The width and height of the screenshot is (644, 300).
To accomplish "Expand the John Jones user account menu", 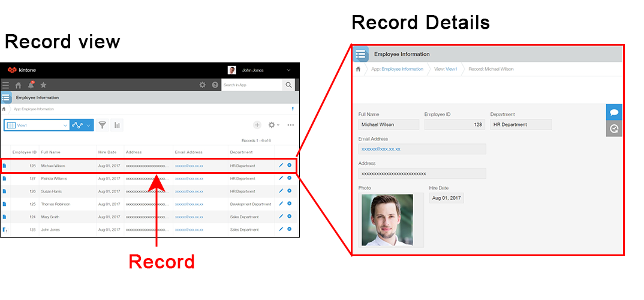I will [288, 70].
